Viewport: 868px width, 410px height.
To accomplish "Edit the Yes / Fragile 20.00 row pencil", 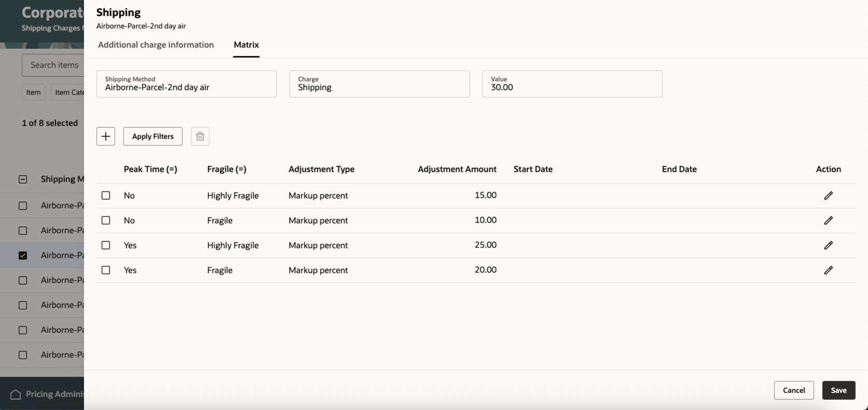I will (828, 270).
